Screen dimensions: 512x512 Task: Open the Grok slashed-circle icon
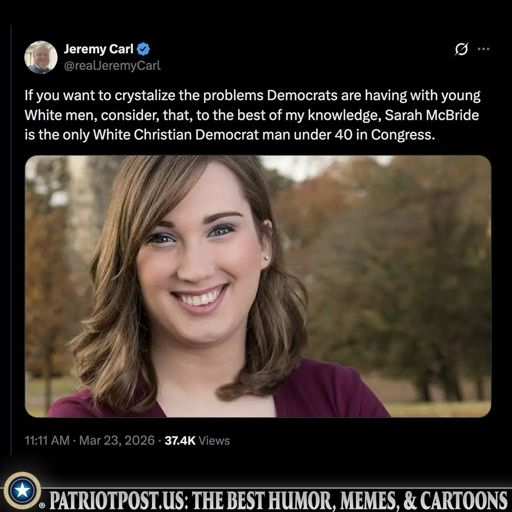462,49
